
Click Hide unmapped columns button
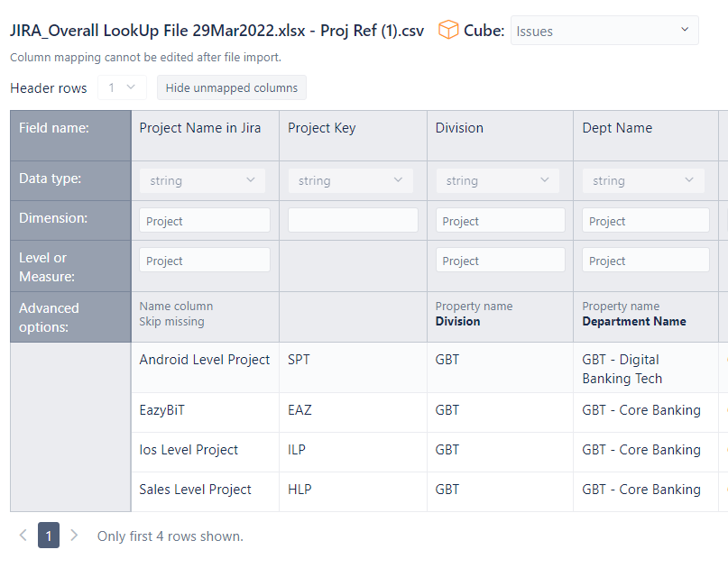click(232, 87)
